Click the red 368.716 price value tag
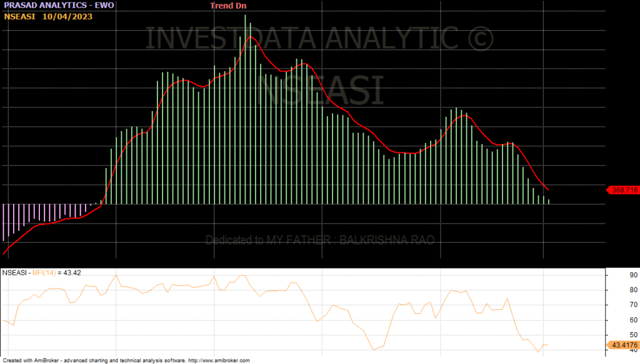This screenshot has height=364, width=640. [624, 190]
